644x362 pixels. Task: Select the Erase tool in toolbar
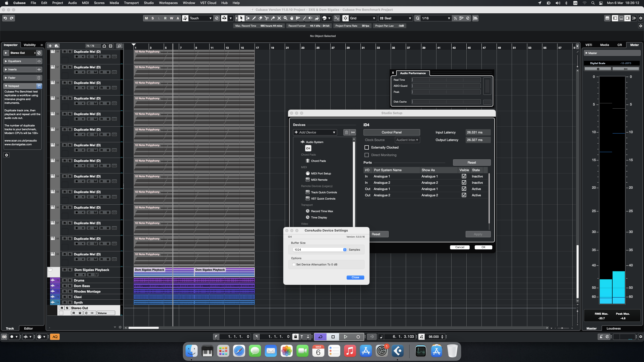coord(260,18)
